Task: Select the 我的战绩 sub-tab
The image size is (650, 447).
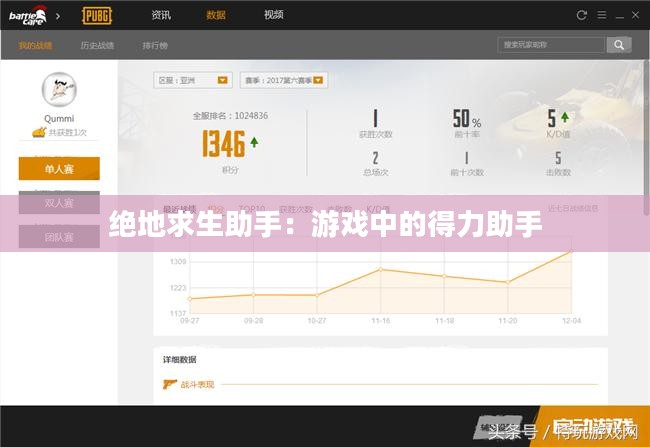Action: (35, 45)
